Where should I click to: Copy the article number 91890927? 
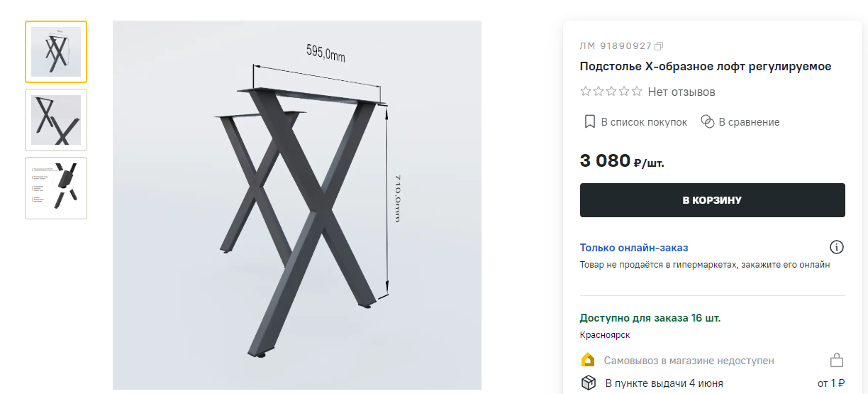pos(659,46)
